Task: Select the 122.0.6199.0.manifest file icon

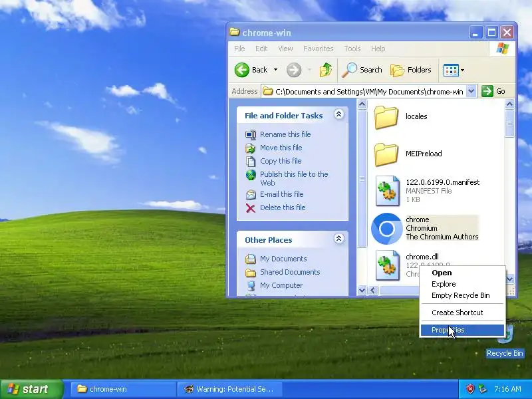Action: 388,191
